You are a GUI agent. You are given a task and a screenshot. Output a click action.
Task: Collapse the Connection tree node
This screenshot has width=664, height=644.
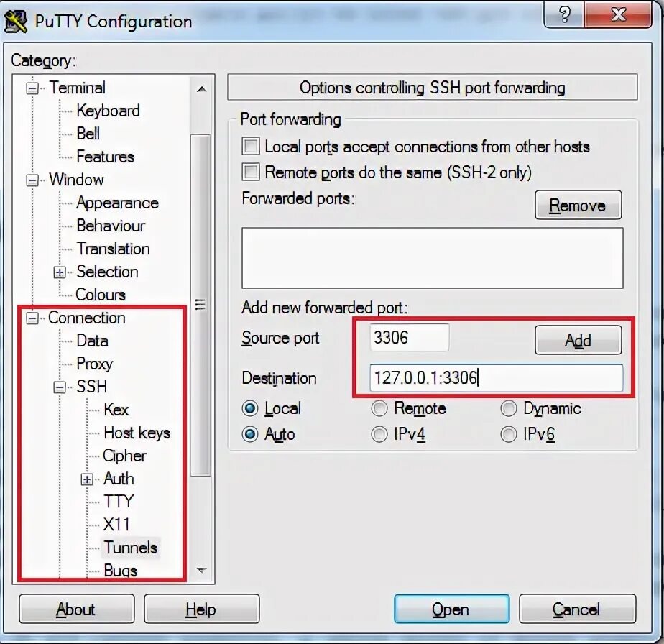tap(32, 318)
